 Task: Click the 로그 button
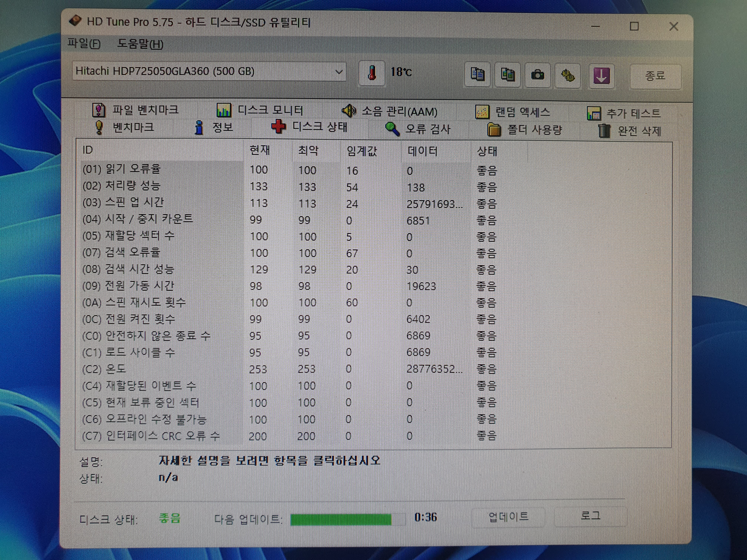pos(590,516)
